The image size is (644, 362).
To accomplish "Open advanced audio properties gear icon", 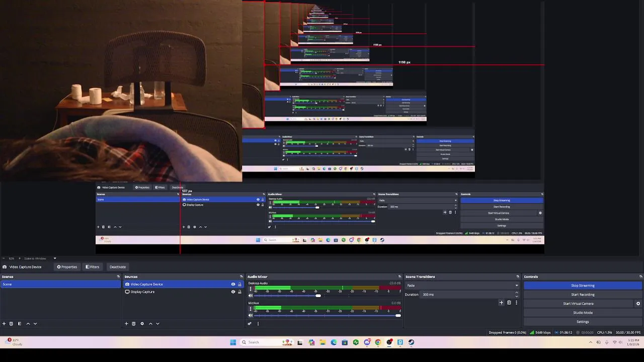I will (250, 324).
